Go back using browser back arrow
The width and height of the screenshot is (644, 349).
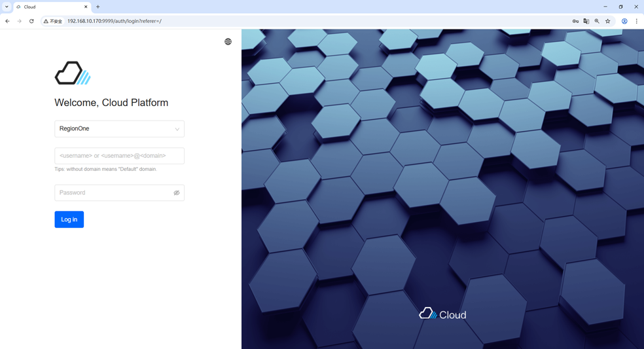(7, 21)
